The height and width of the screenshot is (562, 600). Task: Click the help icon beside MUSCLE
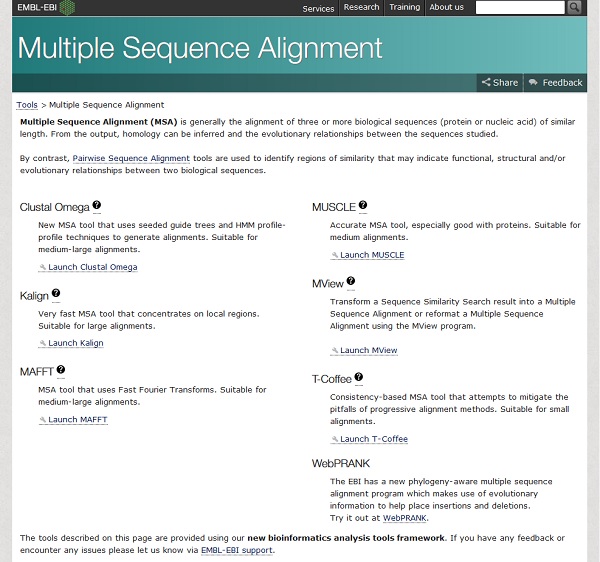pyautogui.click(x=363, y=206)
